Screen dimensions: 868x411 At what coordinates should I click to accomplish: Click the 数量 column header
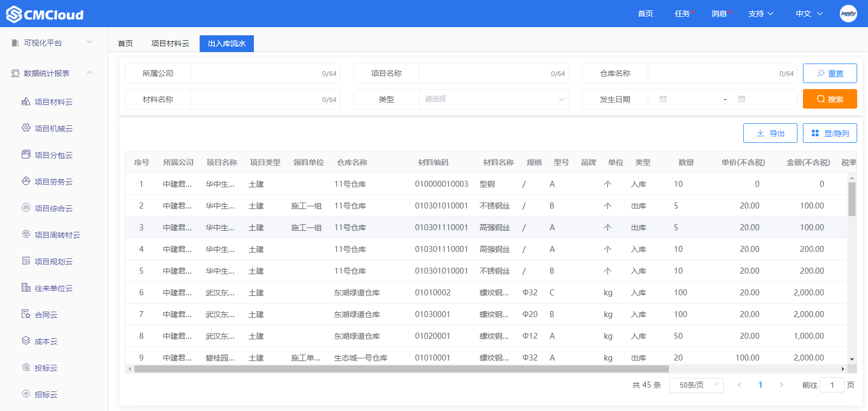click(686, 162)
